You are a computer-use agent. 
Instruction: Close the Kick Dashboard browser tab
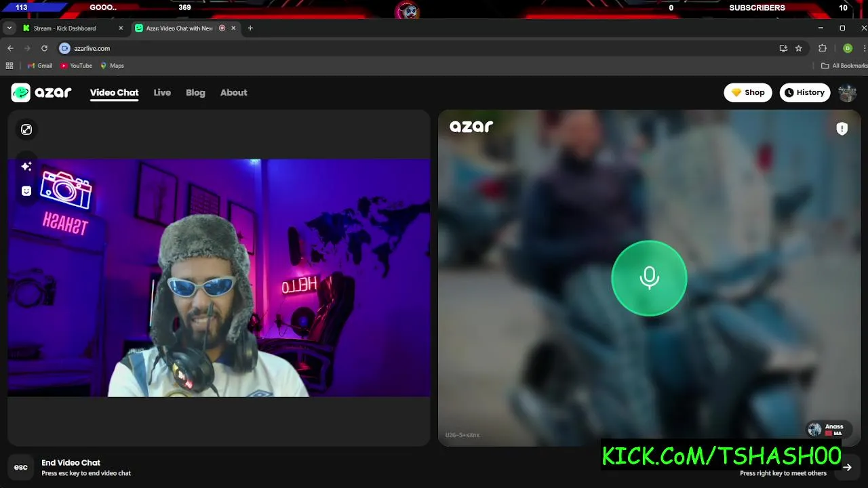pyautogui.click(x=121, y=28)
